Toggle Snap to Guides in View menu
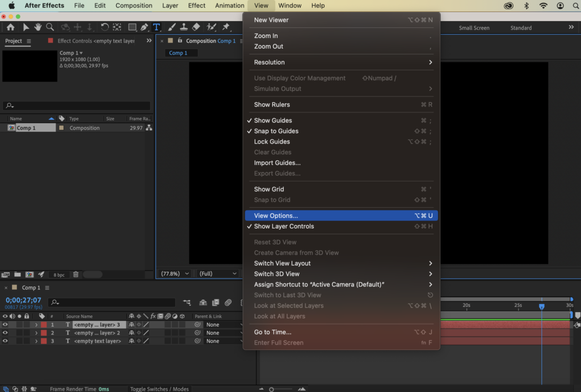The width and height of the screenshot is (581, 392). click(x=341, y=131)
